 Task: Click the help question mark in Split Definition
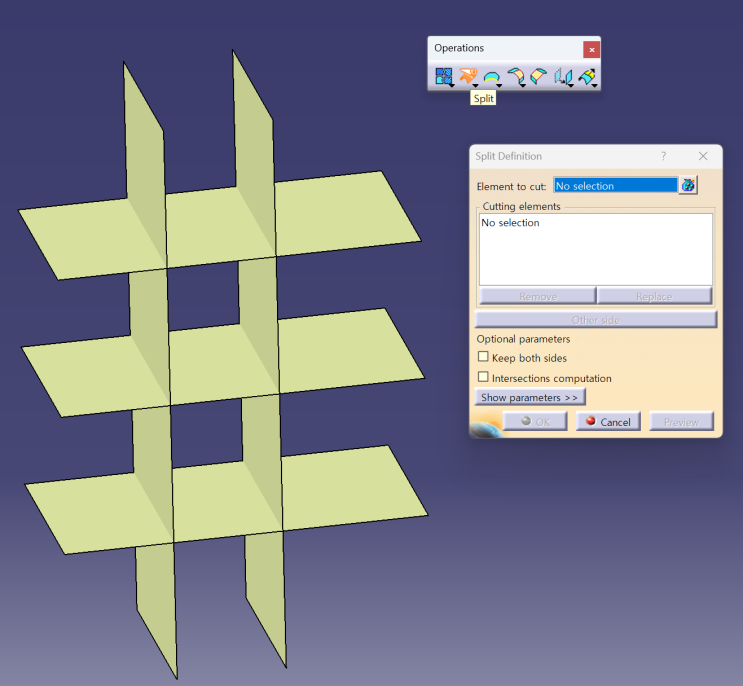(663, 156)
